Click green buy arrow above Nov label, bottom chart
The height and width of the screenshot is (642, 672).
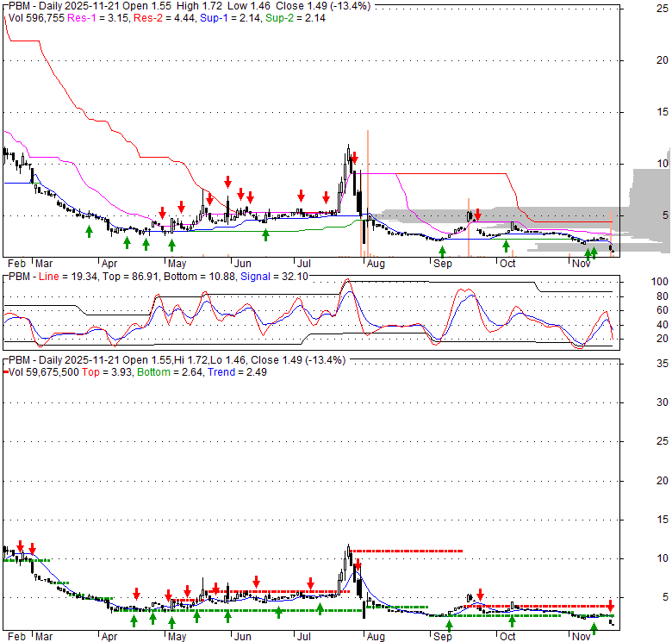594,629
